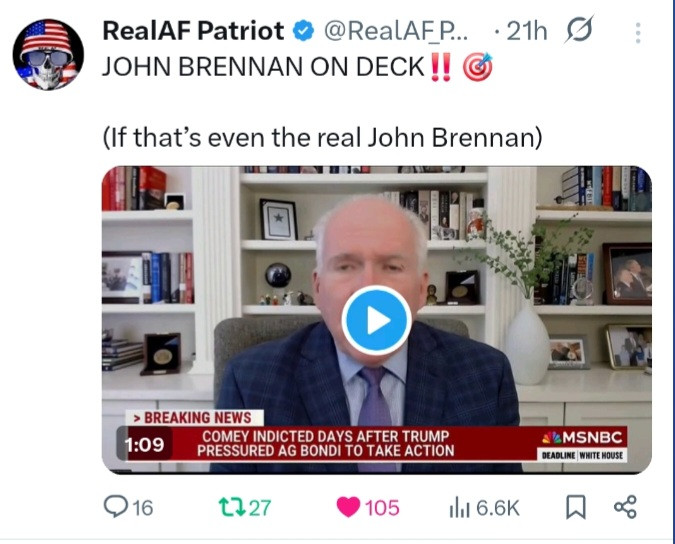Open the three-dot post options menu
675x544 pixels.
pos(638,33)
